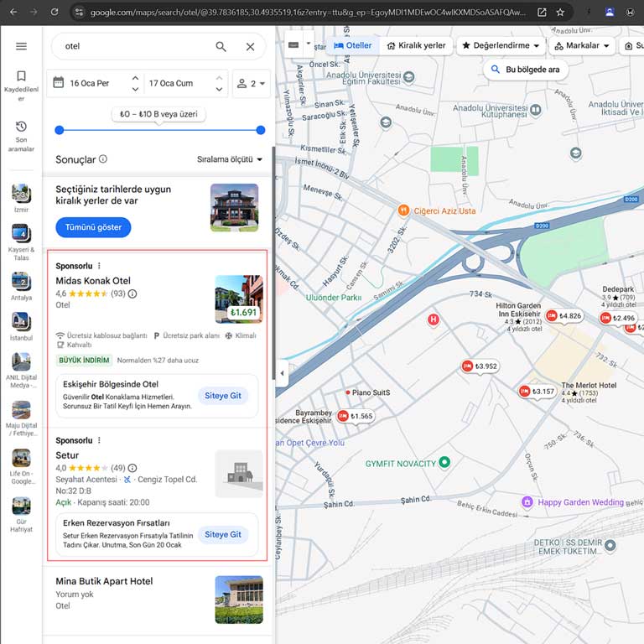Open the Midas Konak Otel listing
This screenshot has width=644, height=644.
coord(93,281)
